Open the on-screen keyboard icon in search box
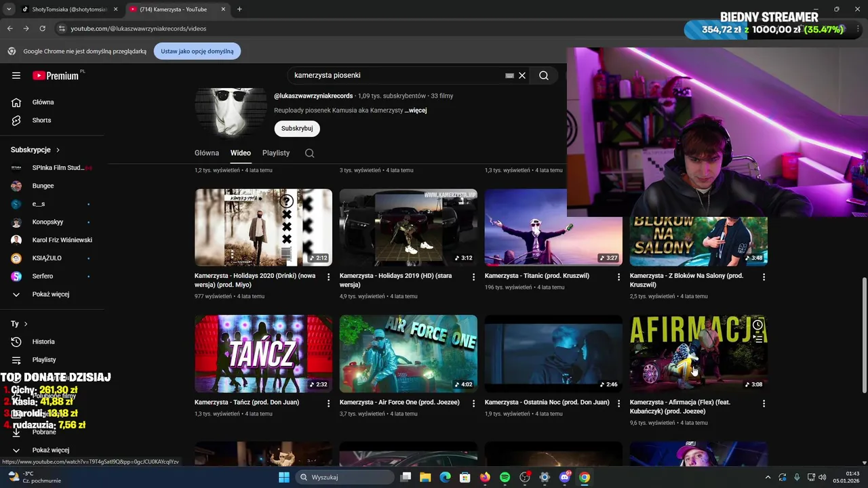 [509, 75]
